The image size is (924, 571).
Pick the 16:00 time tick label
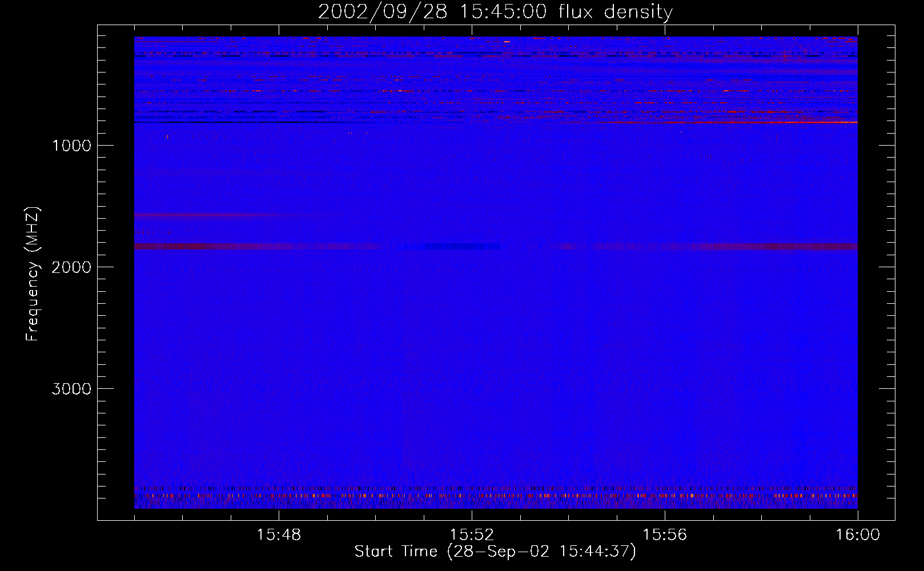click(x=858, y=535)
